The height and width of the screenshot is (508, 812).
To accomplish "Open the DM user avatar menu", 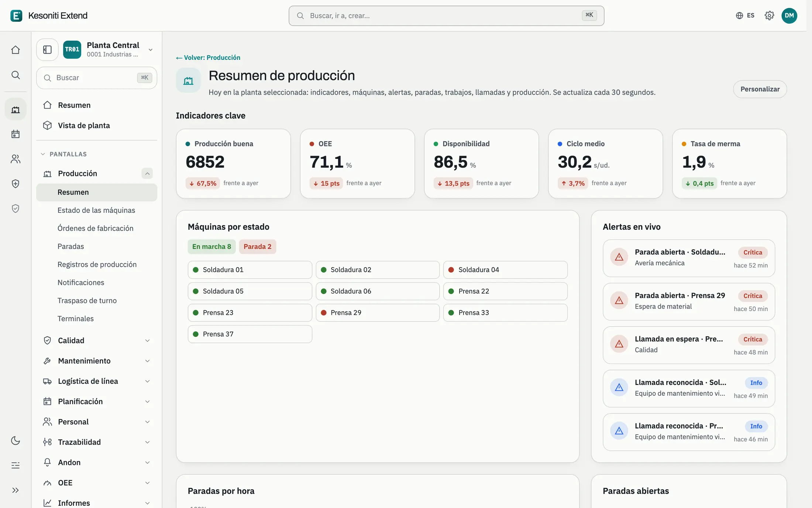I will click(x=789, y=16).
